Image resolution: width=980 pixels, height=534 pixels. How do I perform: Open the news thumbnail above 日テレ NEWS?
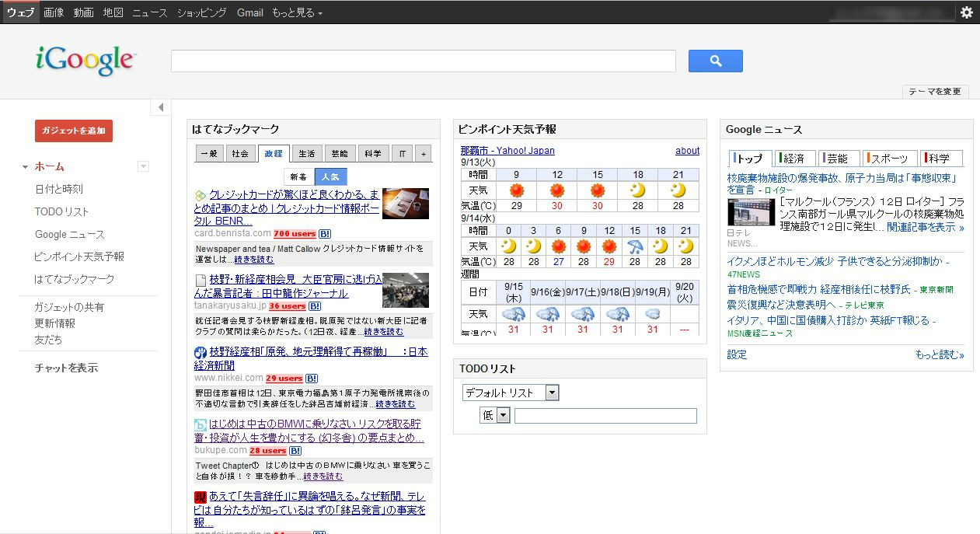[751, 212]
